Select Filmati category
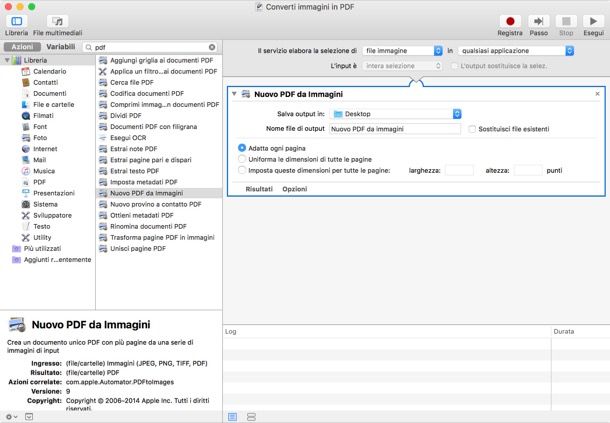610x423 pixels. click(x=43, y=116)
